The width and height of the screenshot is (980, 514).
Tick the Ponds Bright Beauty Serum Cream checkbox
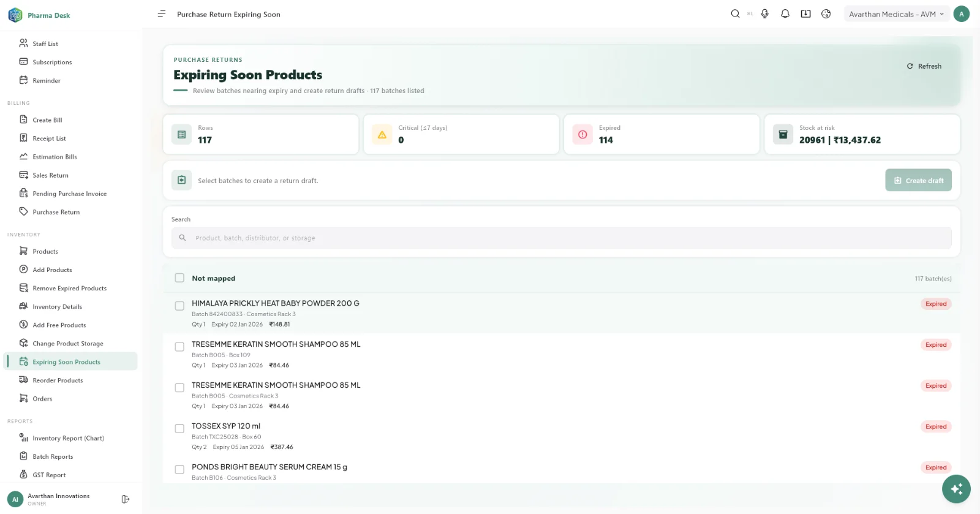179,470
